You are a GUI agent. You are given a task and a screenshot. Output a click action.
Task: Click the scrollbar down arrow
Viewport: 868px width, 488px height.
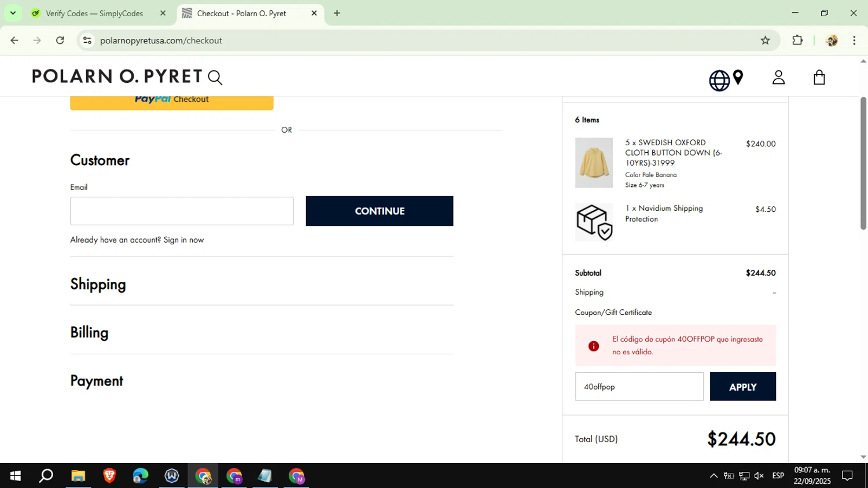[x=863, y=457]
